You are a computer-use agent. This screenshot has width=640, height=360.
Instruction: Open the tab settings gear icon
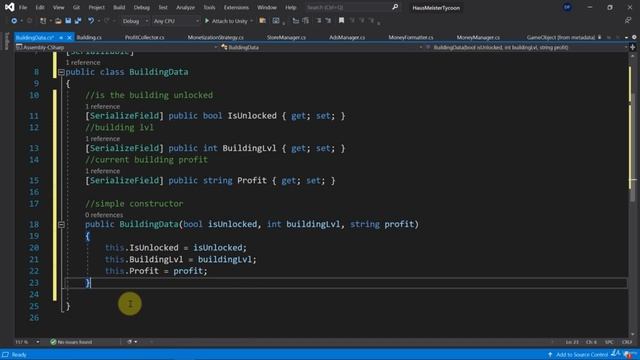click(634, 37)
